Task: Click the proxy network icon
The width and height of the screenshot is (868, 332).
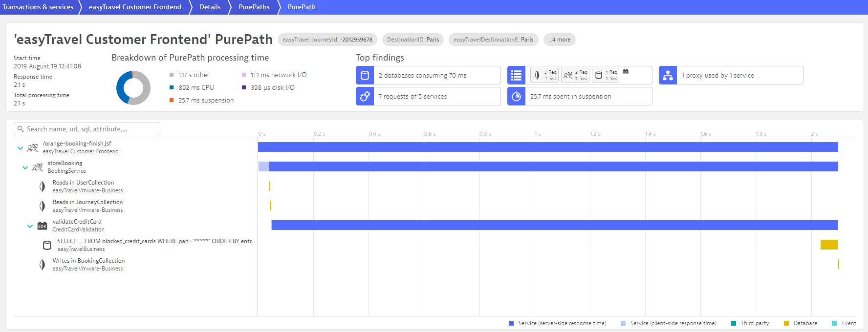Action: [x=668, y=75]
